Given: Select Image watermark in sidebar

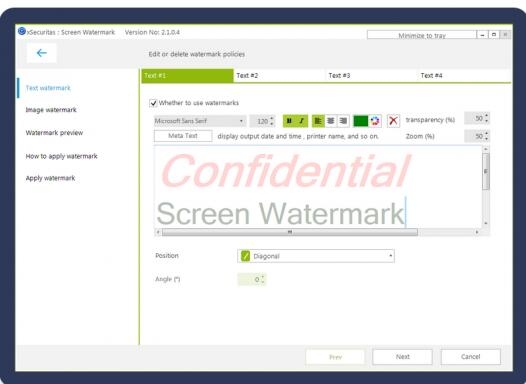Looking at the screenshot, I should tap(51, 110).
